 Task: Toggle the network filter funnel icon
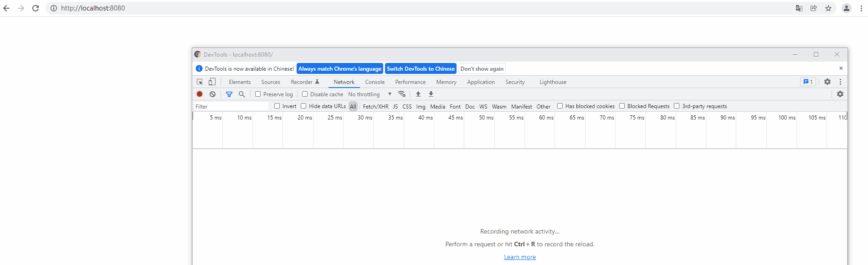pyautogui.click(x=229, y=94)
